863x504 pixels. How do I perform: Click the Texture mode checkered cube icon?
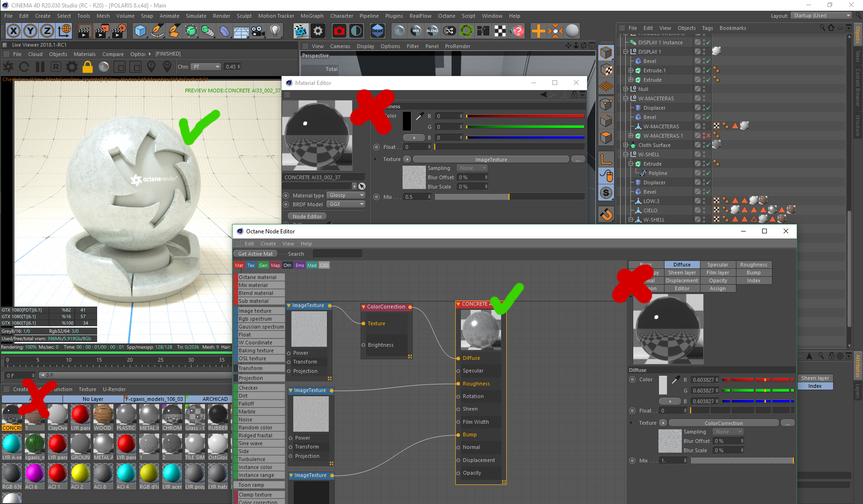606,70
